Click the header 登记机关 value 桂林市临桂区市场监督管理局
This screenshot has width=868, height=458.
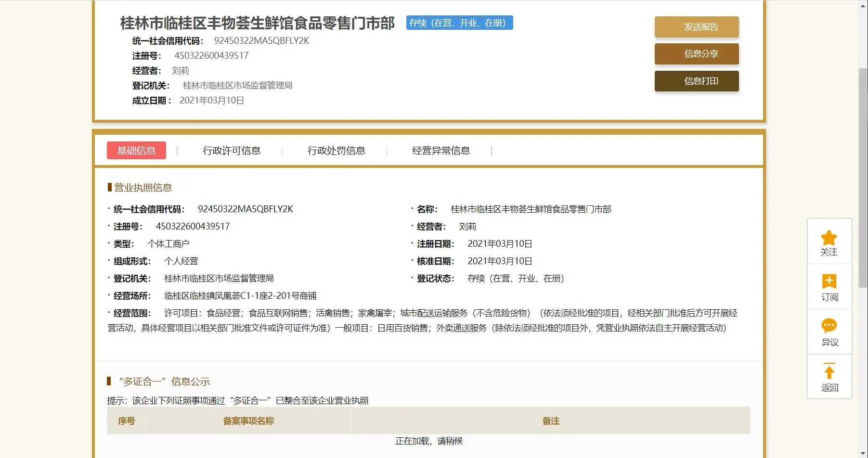point(238,86)
